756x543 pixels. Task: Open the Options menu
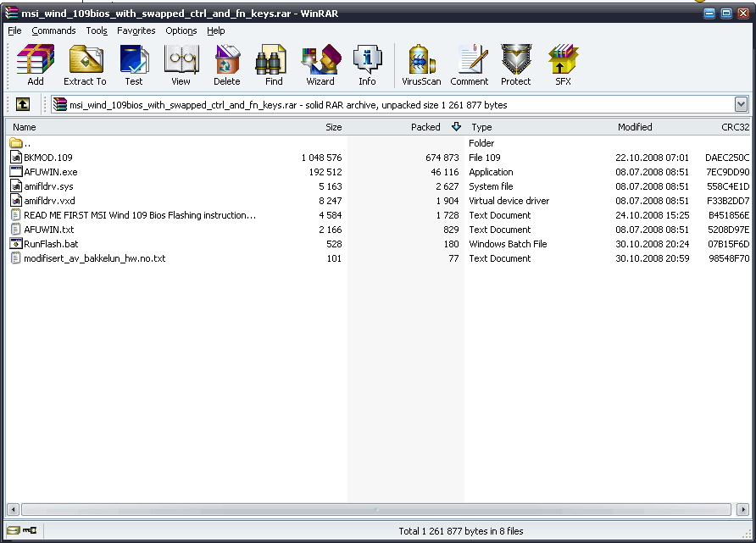[181, 30]
